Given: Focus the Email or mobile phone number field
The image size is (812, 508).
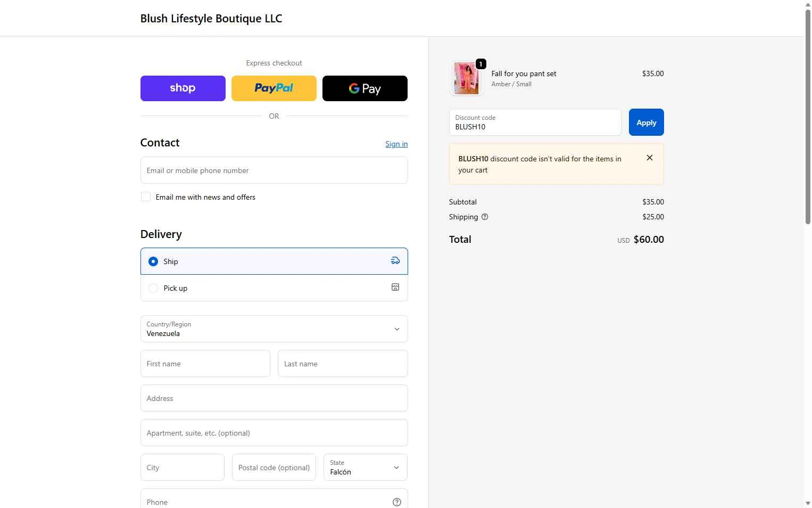Looking at the screenshot, I should click(274, 170).
